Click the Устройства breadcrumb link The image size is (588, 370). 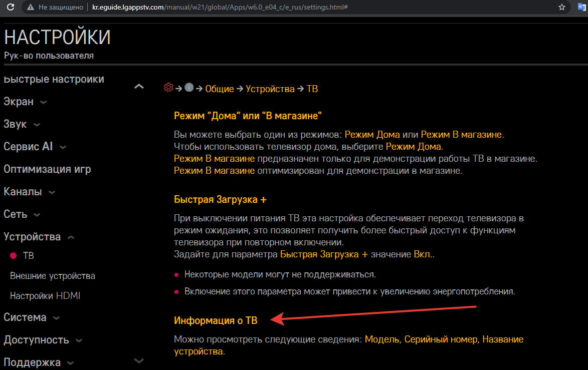270,89
